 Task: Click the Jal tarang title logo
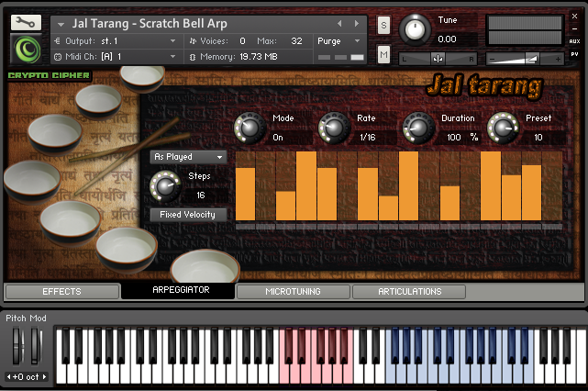coord(484,86)
